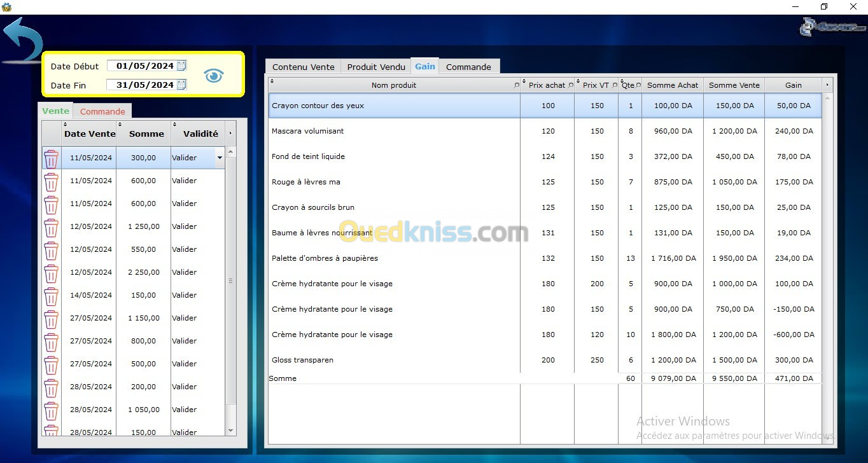Screen dimensions: 868x463
Task: Click the search magnifier in Qte header
Action: [638, 85]
